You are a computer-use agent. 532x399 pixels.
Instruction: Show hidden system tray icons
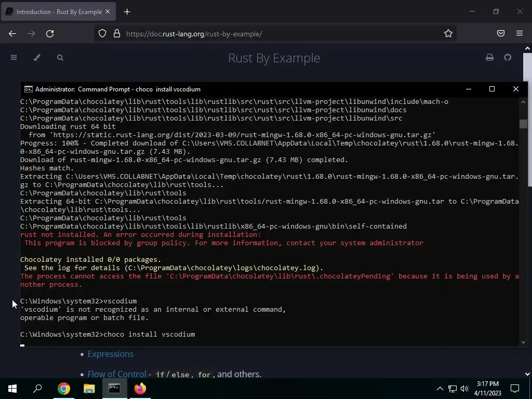point(440,389)
